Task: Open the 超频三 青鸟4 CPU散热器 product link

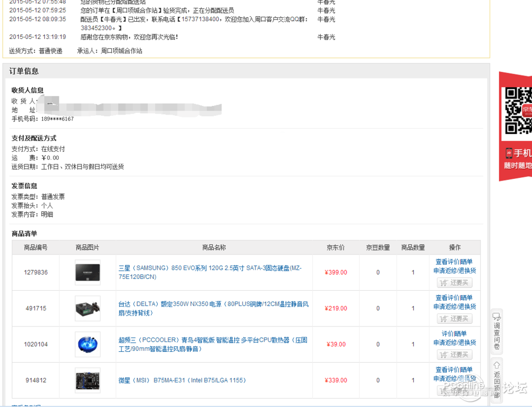Action: 213,344
